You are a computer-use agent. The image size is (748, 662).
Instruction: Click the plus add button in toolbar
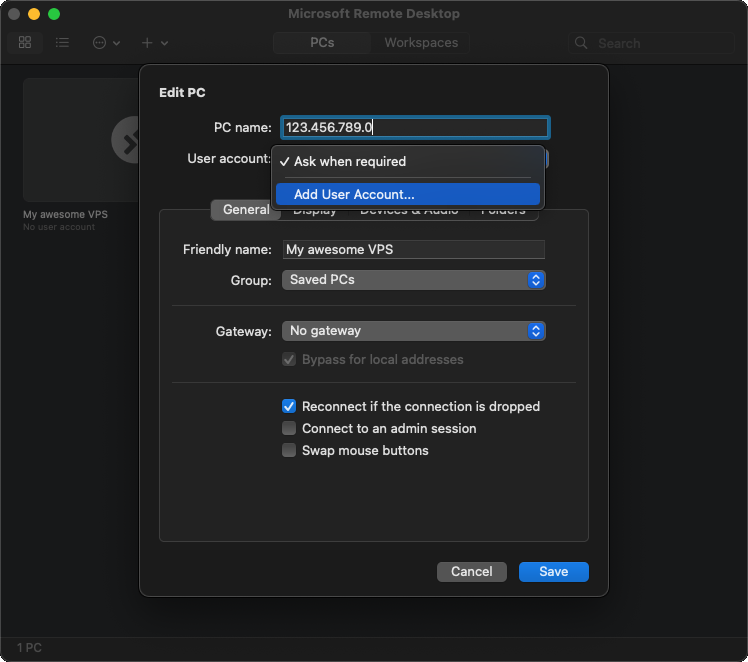point(154,43)
